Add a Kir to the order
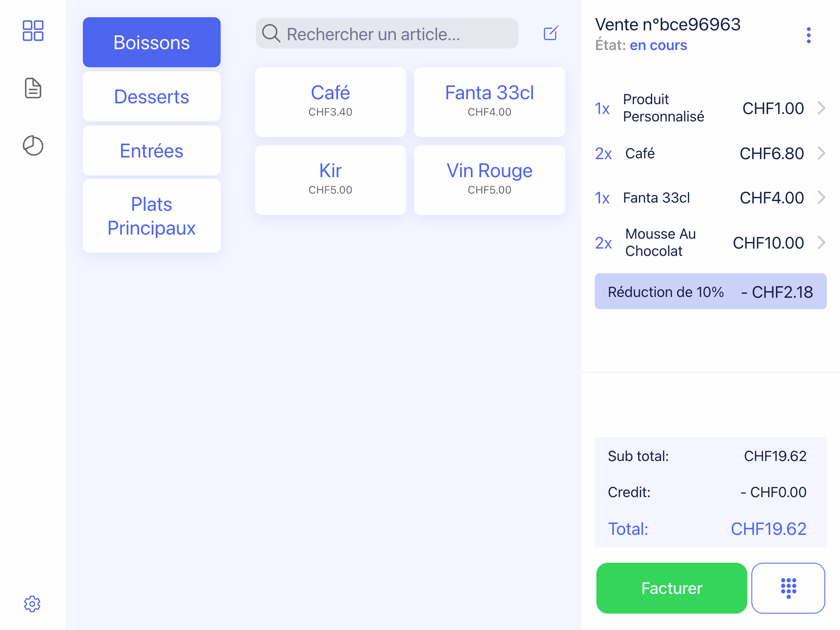 pos(330,180)
